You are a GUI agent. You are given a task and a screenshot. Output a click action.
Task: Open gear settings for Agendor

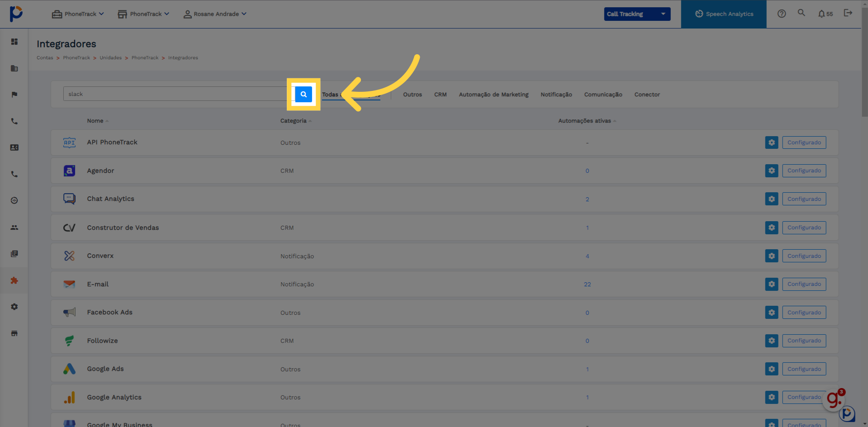coord(772,171)
